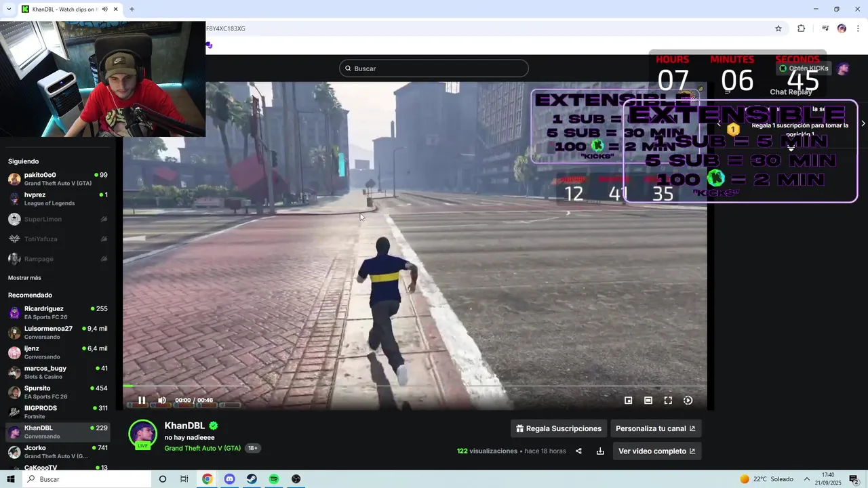Switch to theater mode in the video player
This screenshot has width=868, height=488.
pyautogui.click(x=648, y=401)
